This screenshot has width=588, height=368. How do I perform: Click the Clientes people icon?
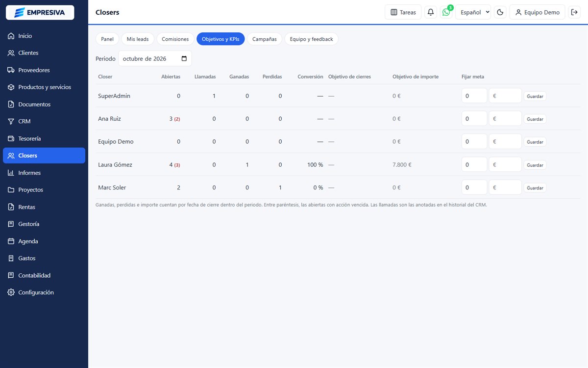tap(11, 53)
